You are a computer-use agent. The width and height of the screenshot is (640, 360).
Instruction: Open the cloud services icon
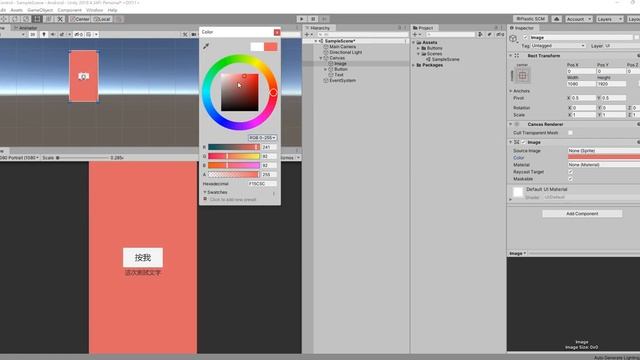click(556, 19)
